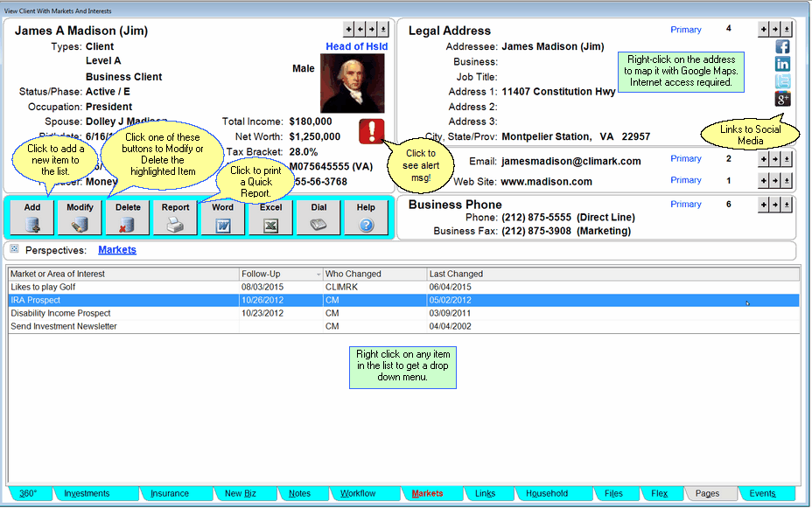Open the LinkedIn social media link
Screen dimensions: 812x508
click(x=781, y=63)
